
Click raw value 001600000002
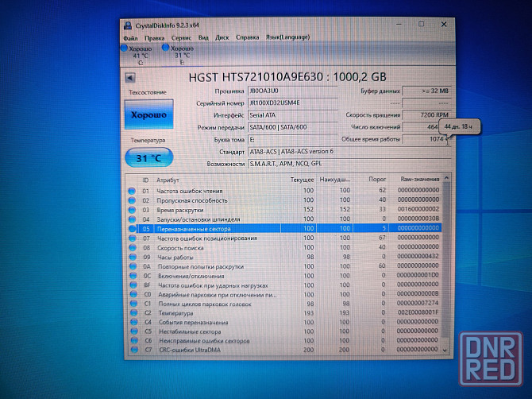click(x=418, y=209)
